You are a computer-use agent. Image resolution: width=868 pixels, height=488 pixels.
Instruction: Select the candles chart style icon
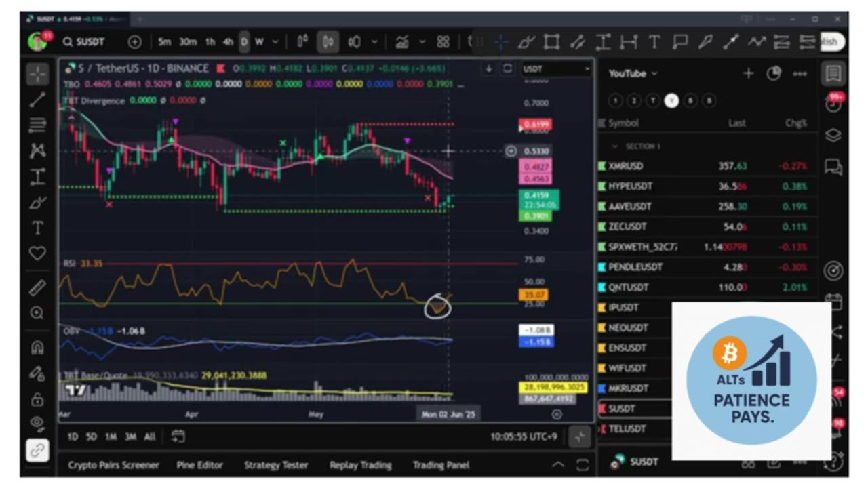tap(328, 42)
